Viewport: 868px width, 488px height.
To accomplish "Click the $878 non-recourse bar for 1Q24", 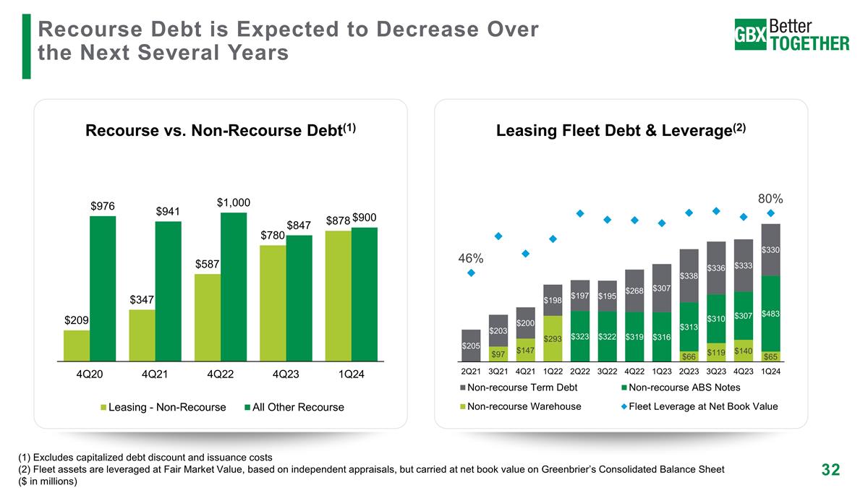I will click(x=339, y=295).
